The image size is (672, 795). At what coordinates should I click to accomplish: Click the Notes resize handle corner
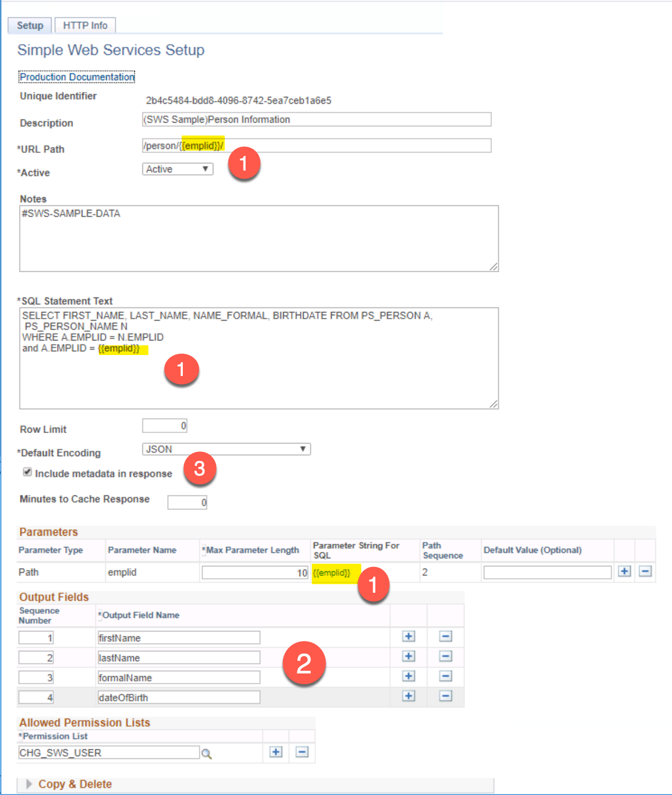[x=494, y=267]
